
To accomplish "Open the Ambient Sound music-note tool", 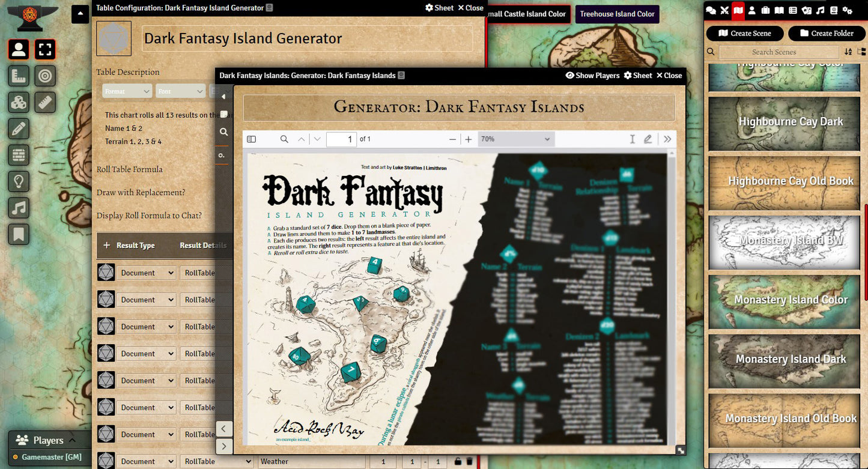I will pyautogui.click(x=19, y=208).
